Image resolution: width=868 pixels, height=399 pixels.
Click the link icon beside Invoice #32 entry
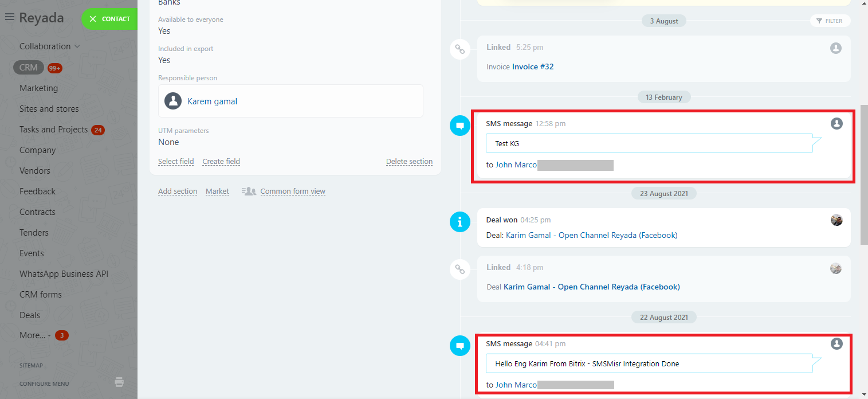click(459, 49)
